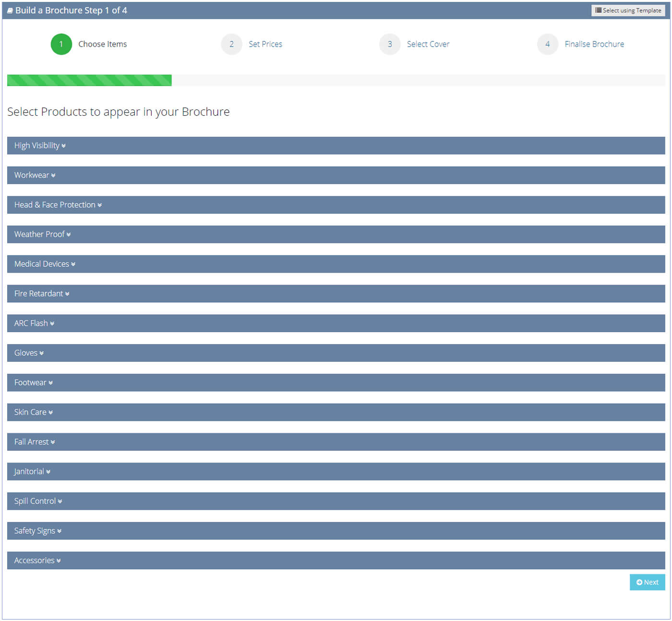The image size is (672, 621).
Task: Click the step 3 circle icon
Action: tap(390, 44)
